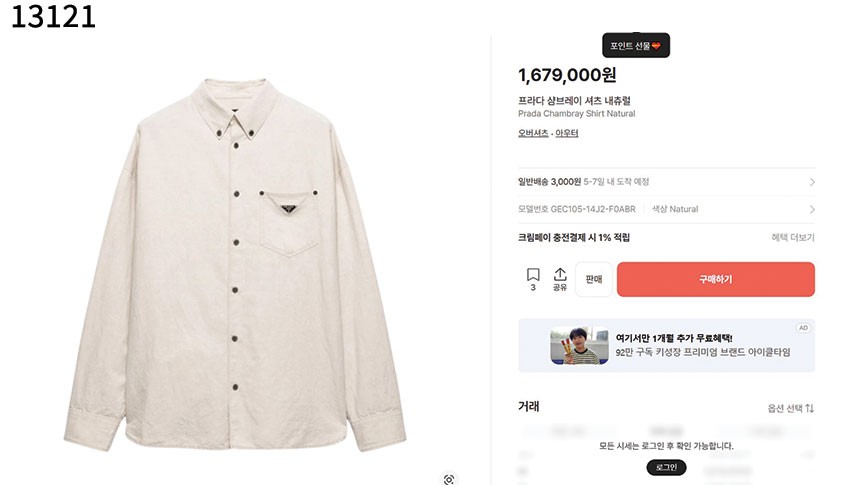Viewport: 860px width, 485px height.
Task: Open the image search scan icon
Action: pos(449,479)
